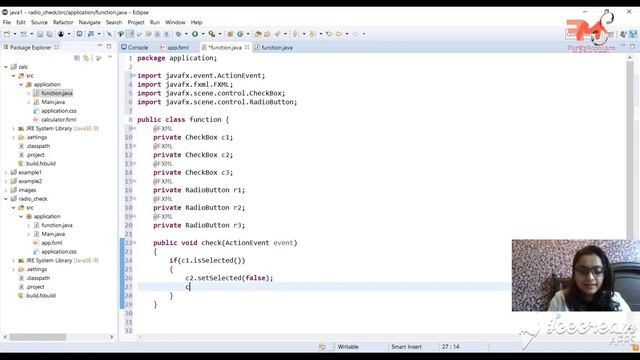The image size is (640, 360).
Task: Click the Run External Tools icon
Action: click(x=212, y=34)
